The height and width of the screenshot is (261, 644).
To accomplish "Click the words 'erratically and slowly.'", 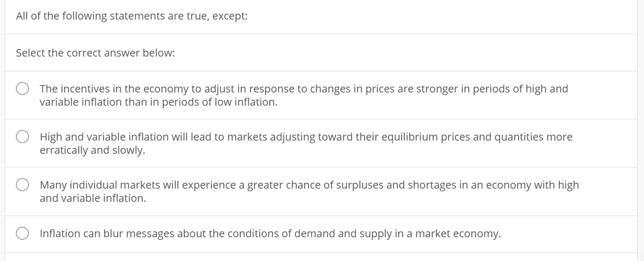I will pyautogui.click(x=92, y=150).
